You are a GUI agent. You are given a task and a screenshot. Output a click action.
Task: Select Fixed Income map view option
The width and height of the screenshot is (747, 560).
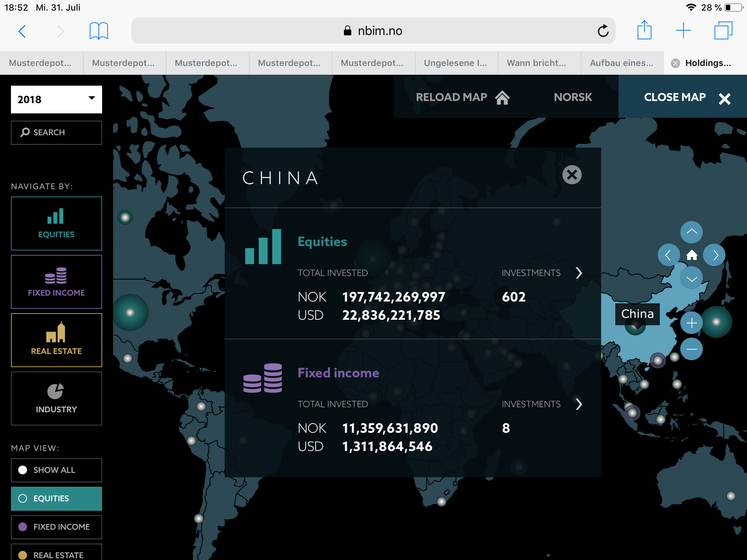57,527
